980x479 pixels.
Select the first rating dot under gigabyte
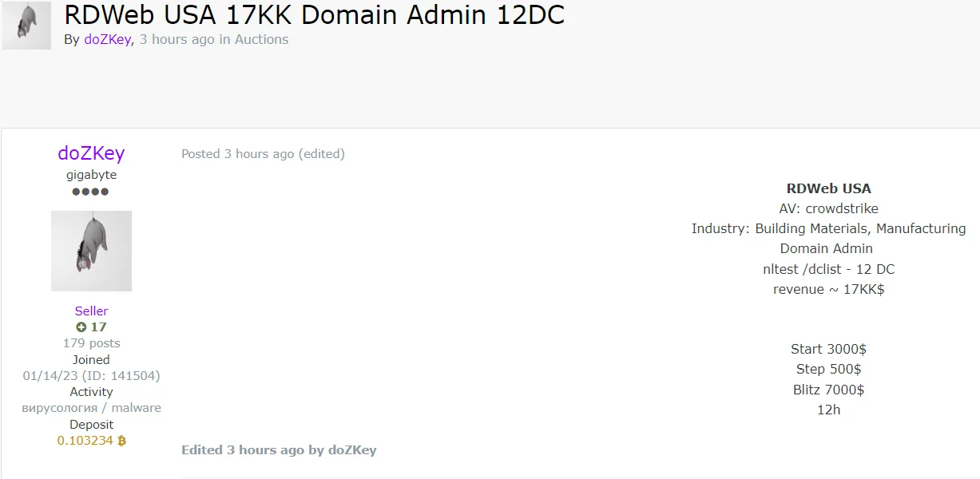point(77,191)
